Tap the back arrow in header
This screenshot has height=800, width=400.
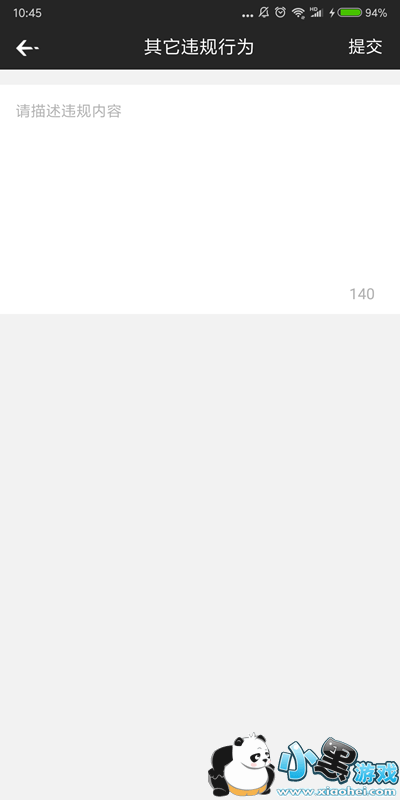27,48
